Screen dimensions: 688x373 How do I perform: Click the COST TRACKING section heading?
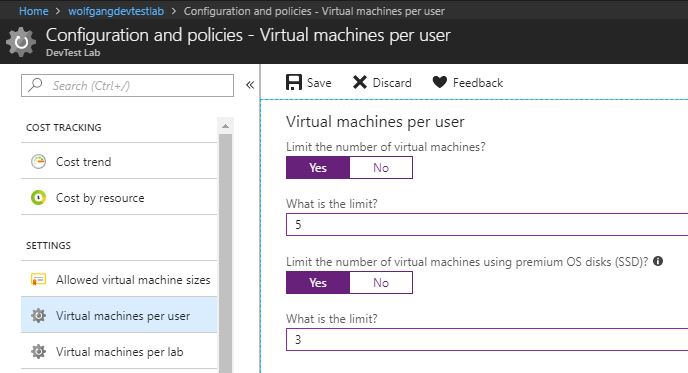coord(64,128)
